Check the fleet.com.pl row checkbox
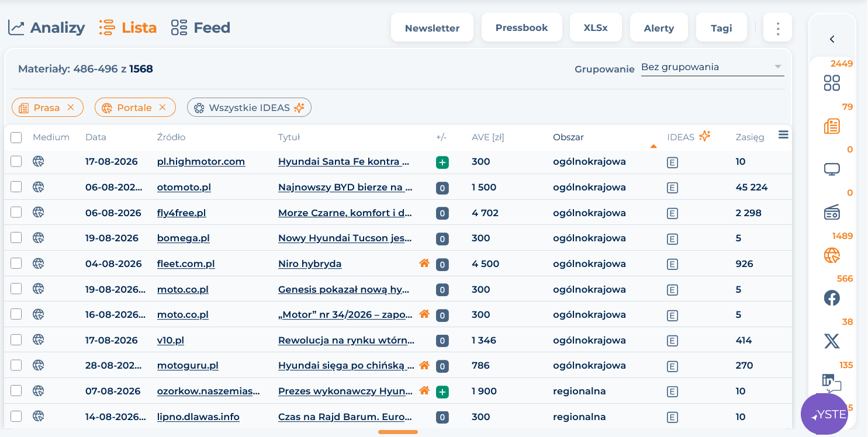This screenshot has width=868, height=437. (16, 263)
